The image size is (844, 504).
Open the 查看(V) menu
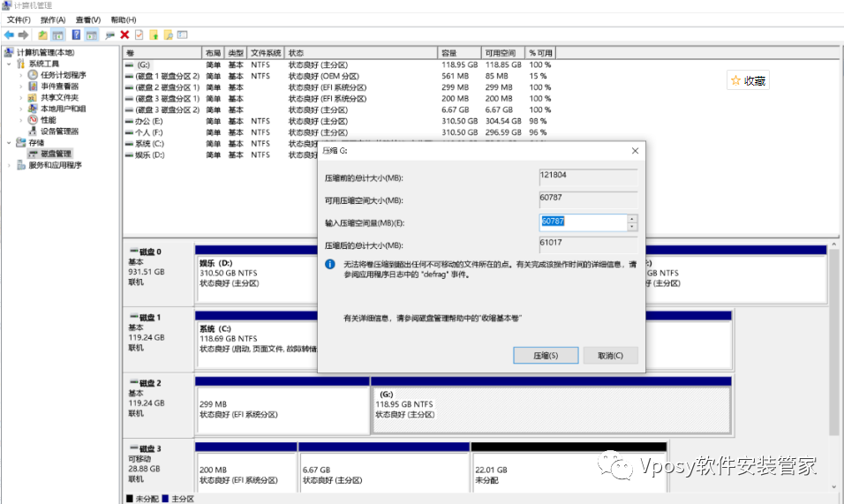(87, 19)
